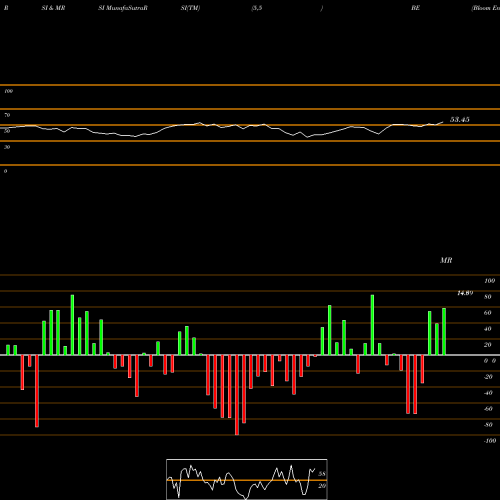Open the mini line chart thumbnail at bottom
The image size is (500, 500).
pos(247,479)
